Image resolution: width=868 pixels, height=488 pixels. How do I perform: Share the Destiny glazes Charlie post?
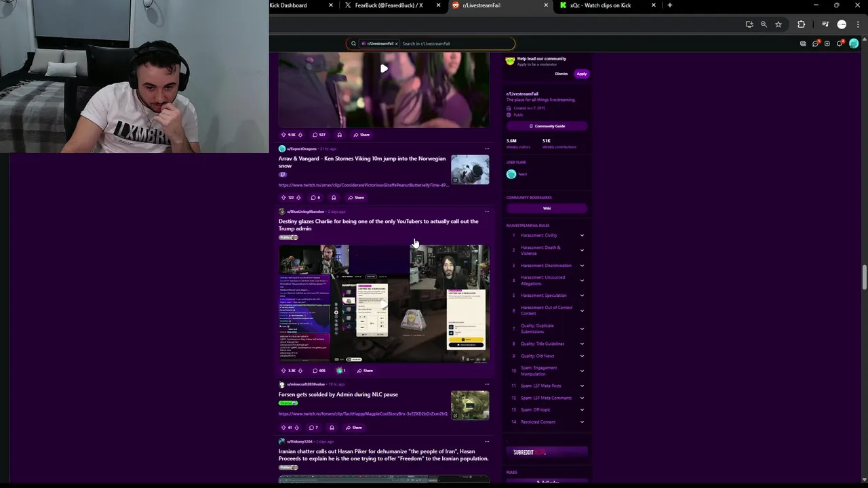(366, 370)
